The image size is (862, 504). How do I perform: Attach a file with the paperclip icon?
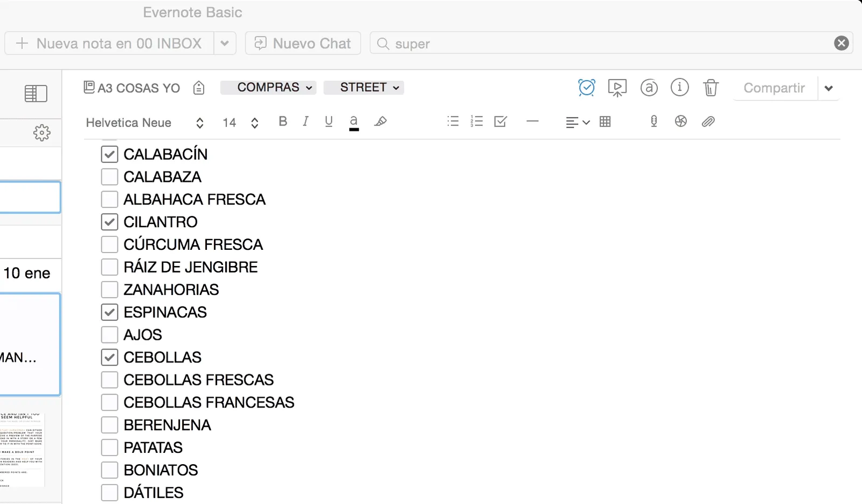[708, 122]
